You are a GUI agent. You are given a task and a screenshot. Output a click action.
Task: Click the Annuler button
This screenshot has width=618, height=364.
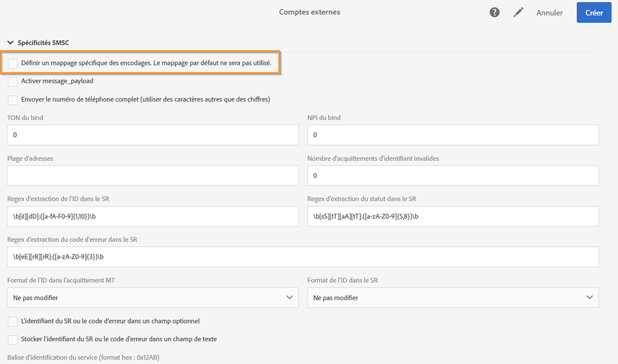[549, 13]
